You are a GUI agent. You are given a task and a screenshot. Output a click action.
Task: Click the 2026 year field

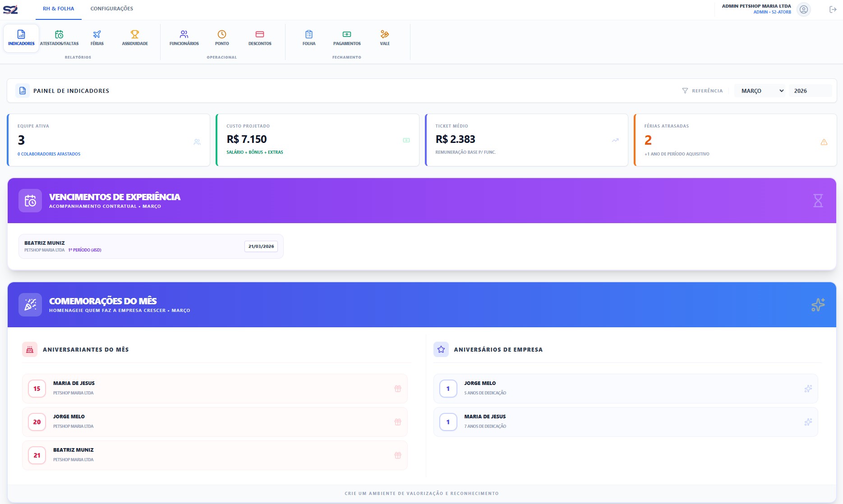click(809, 91)
